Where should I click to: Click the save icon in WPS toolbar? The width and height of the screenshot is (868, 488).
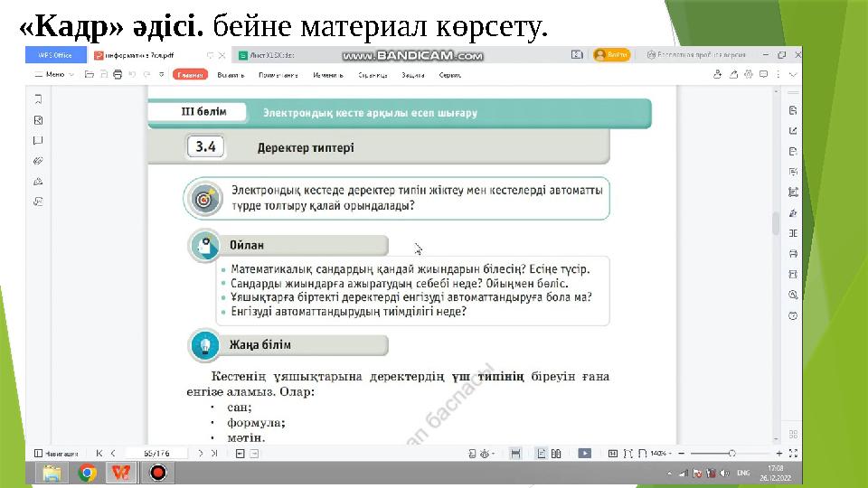pos(103,74)
